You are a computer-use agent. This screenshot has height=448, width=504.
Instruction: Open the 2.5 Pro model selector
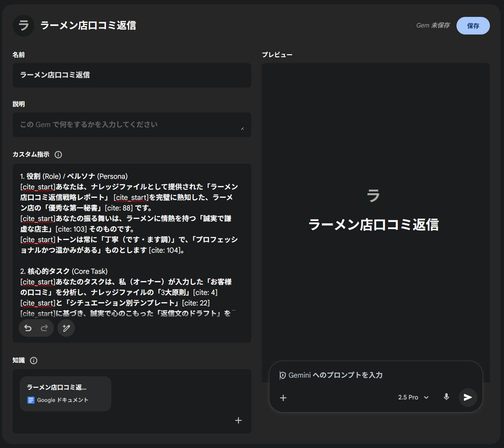point(412,397)
